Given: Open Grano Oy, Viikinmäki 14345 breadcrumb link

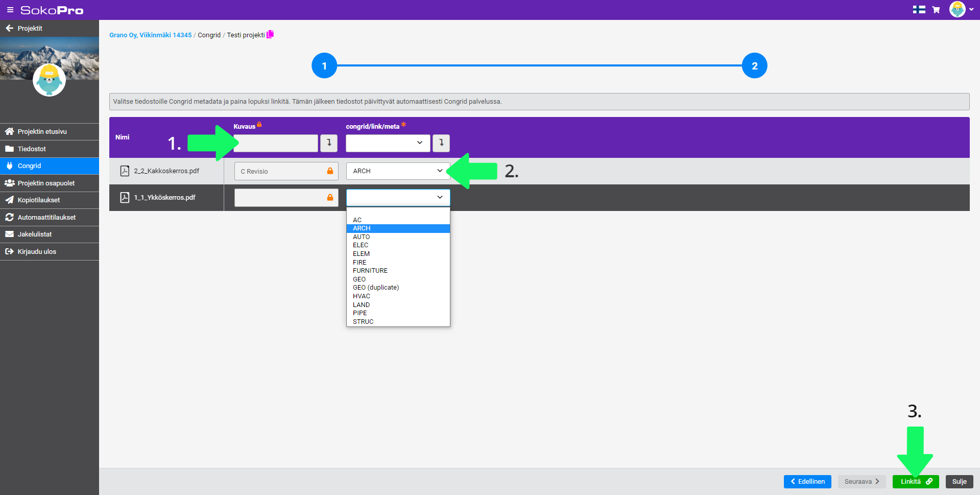Looking at the screenshot, I should point(150,35).
